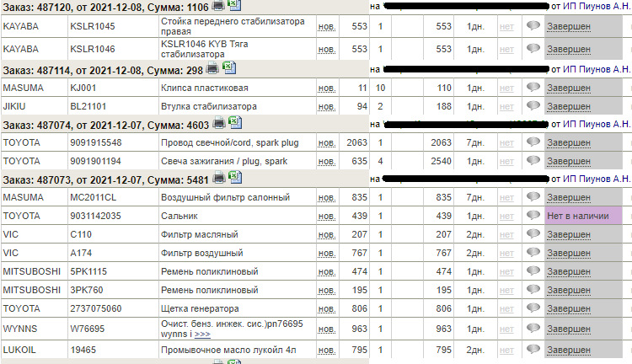
Task: Click Завершен status for VIC A174
Action: (568, 253)
